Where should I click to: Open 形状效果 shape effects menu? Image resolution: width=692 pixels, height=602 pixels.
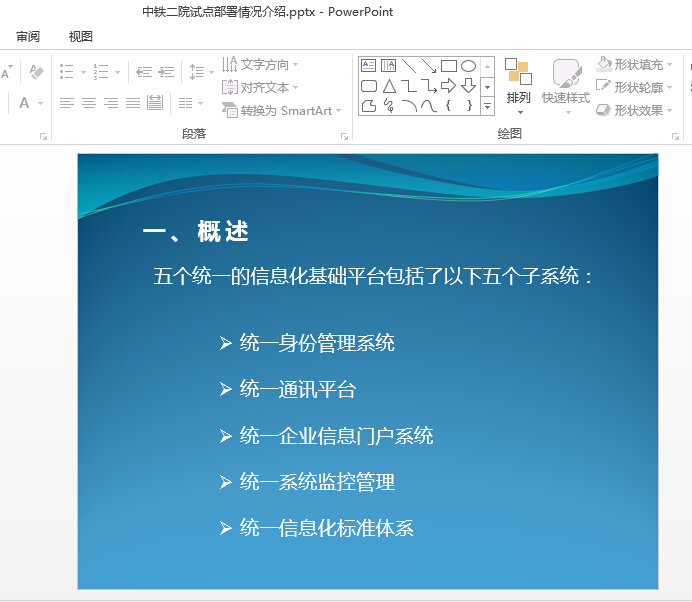634,110
